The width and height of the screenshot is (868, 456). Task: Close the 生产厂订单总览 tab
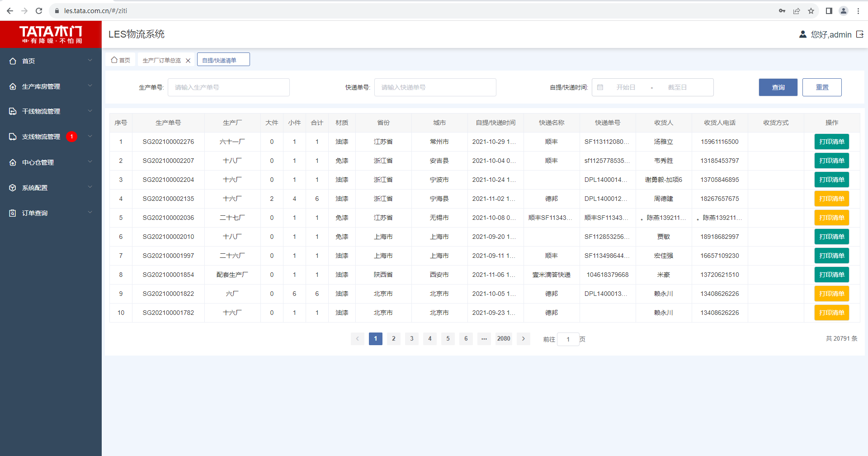pyautogui.click(x=188, y=61)
